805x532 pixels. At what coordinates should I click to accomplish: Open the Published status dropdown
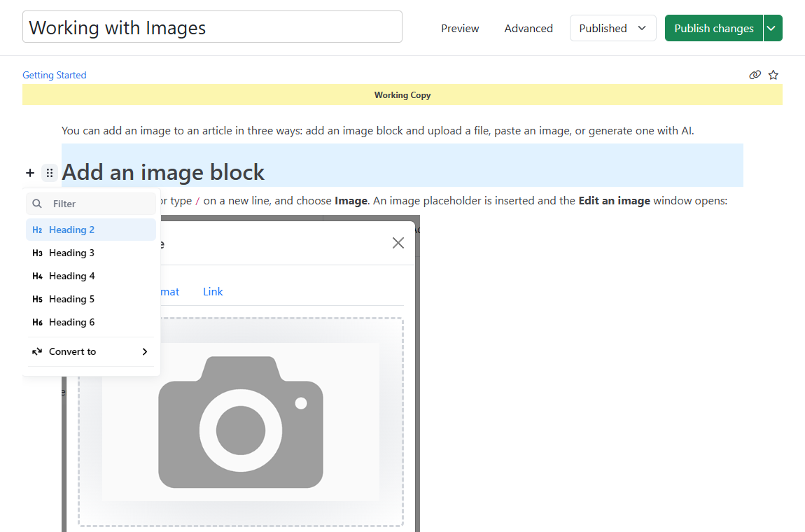tap(612, 28)
